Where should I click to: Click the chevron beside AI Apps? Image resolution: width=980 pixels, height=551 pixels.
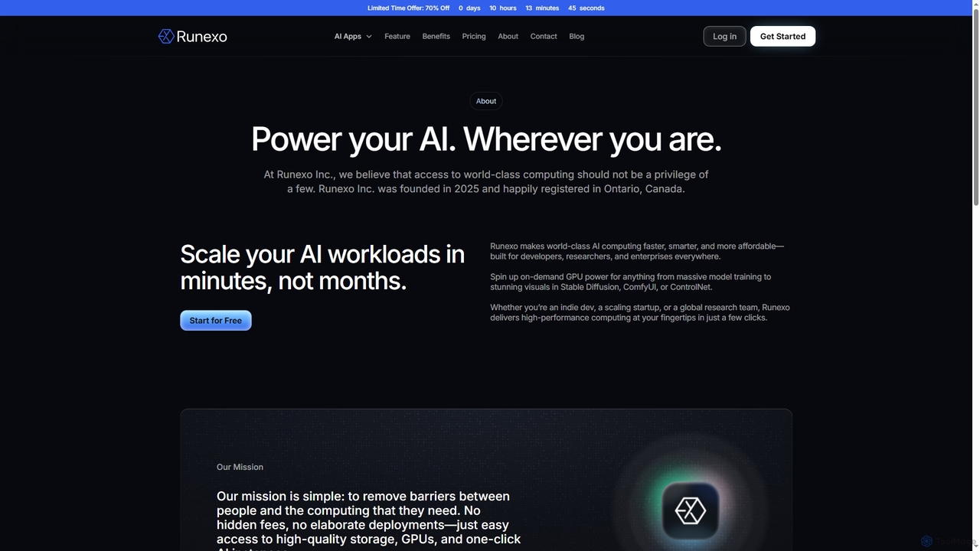[369, 36]
